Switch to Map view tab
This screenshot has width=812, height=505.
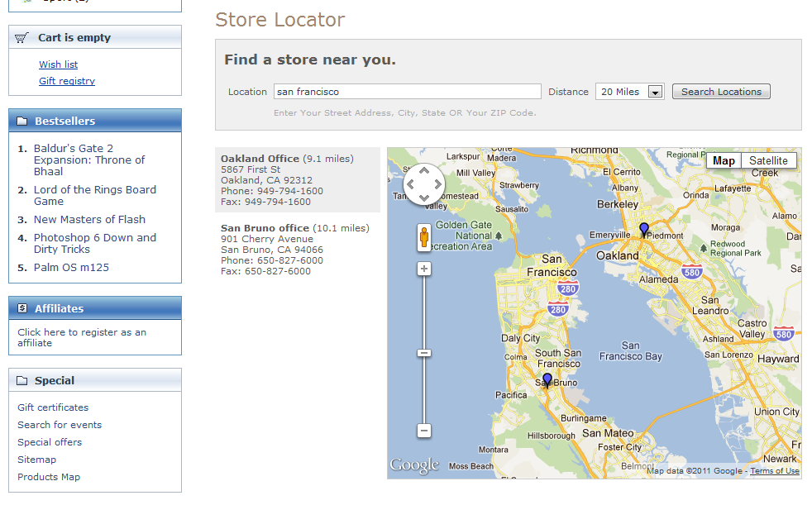(724, 161)
